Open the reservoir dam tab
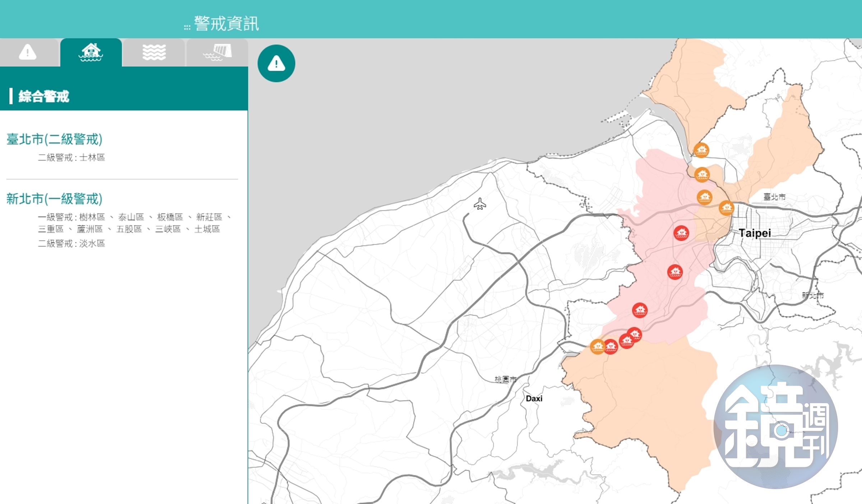This screenshot has width=862, height=504. point(217,52)
